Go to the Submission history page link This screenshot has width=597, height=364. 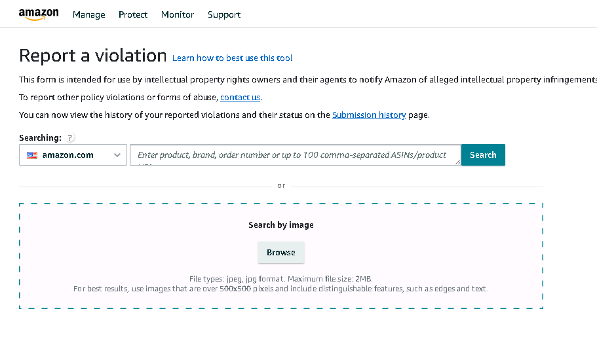point(369,115)
